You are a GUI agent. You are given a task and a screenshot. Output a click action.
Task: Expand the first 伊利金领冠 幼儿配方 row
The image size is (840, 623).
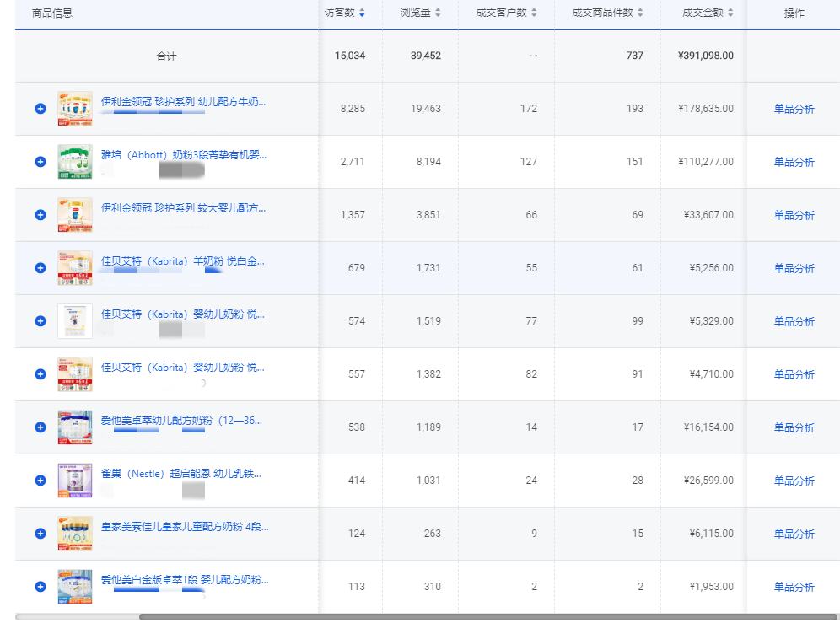click(40, 109)
